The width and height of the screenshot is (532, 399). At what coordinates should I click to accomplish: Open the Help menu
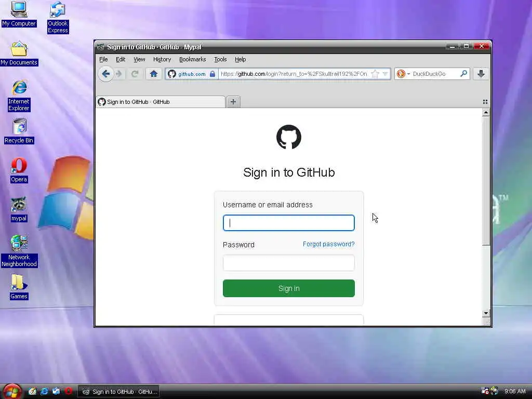coord(240,59)
